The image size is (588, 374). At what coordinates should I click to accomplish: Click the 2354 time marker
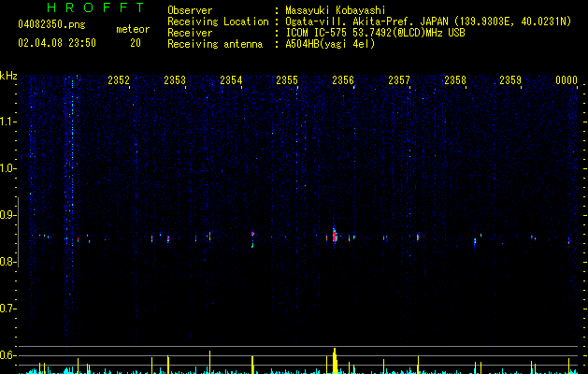click(231, 80)
